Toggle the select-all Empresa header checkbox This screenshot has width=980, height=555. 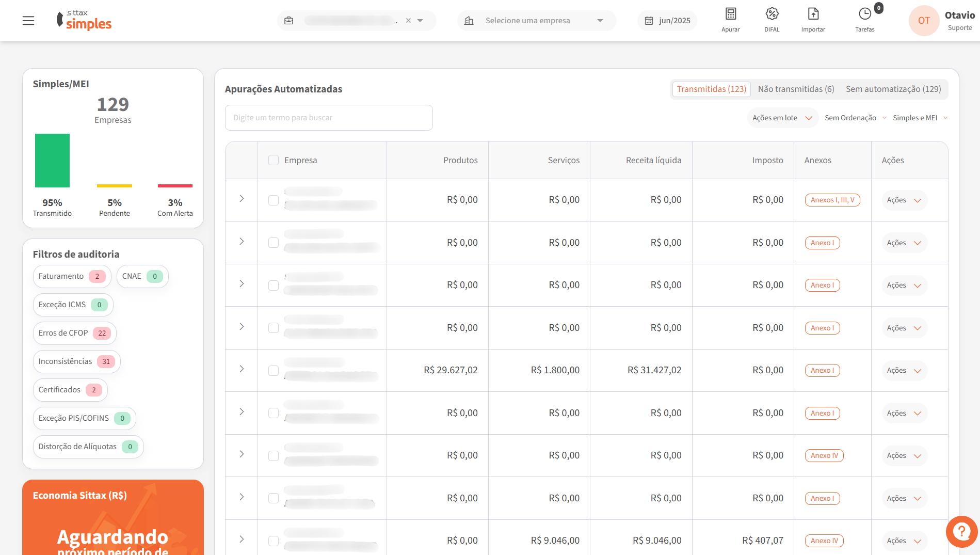click(x=274, y=161)
